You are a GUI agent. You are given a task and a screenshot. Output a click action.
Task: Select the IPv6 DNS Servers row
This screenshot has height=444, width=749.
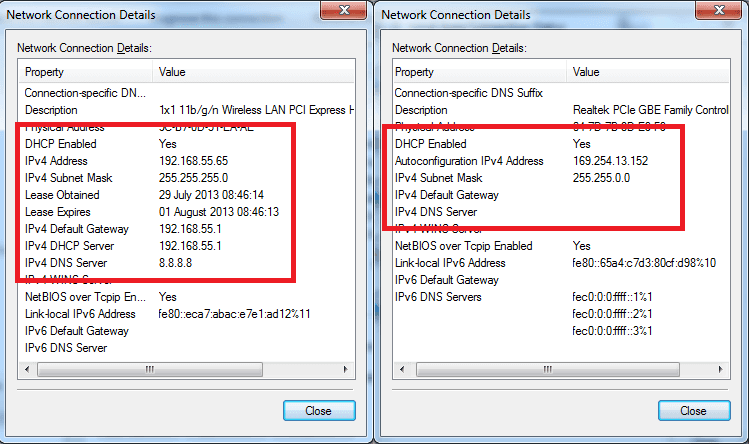tap(540, 297)
